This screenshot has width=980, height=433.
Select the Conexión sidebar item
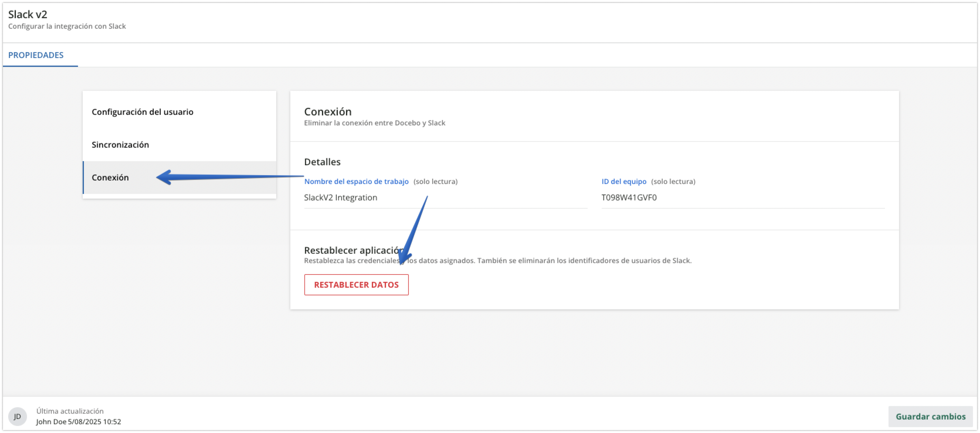pos(110,178)
